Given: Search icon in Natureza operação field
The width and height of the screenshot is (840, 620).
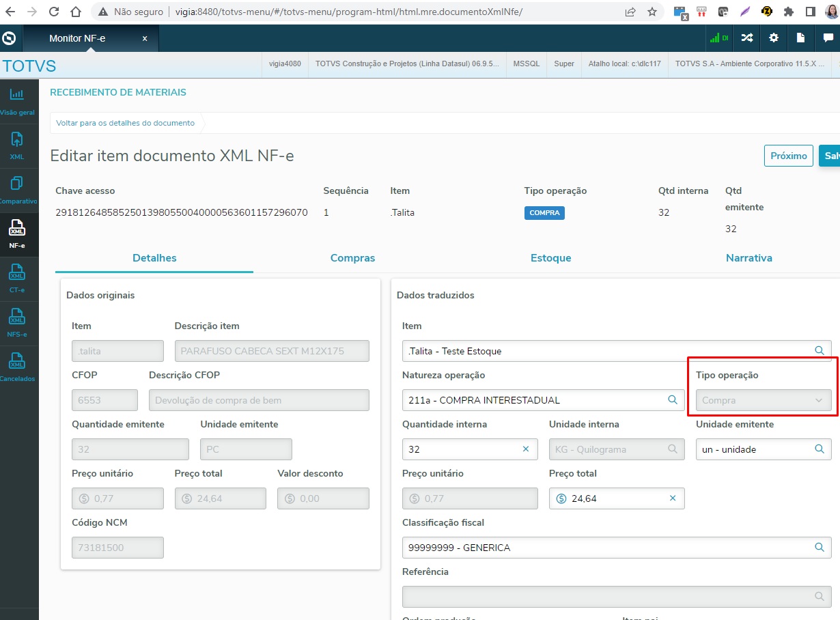Looking at the screenshot, I should (673, 400).
